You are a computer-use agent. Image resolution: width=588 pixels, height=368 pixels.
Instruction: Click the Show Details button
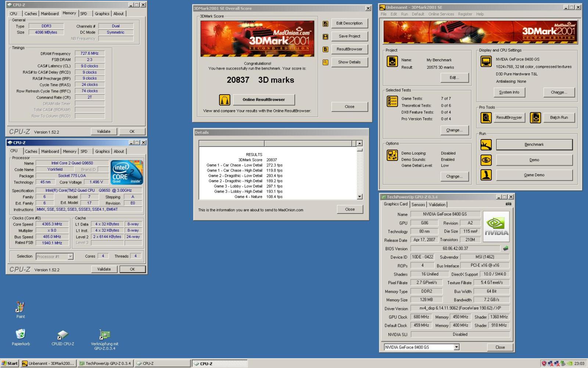(349, 62)
